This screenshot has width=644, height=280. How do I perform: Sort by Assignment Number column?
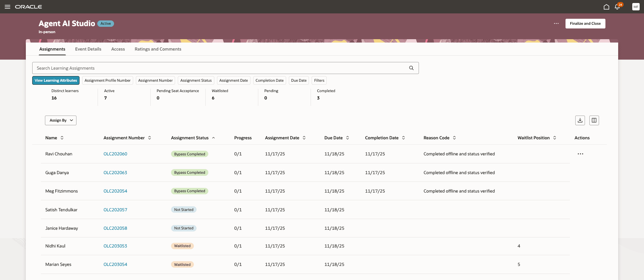click(x=150, y=138)
